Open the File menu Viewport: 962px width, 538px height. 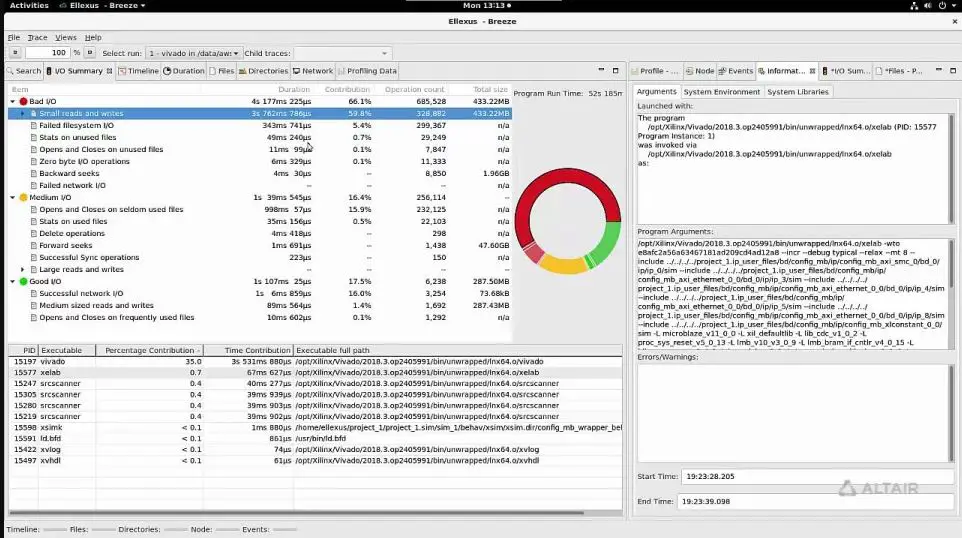(13, 37)
